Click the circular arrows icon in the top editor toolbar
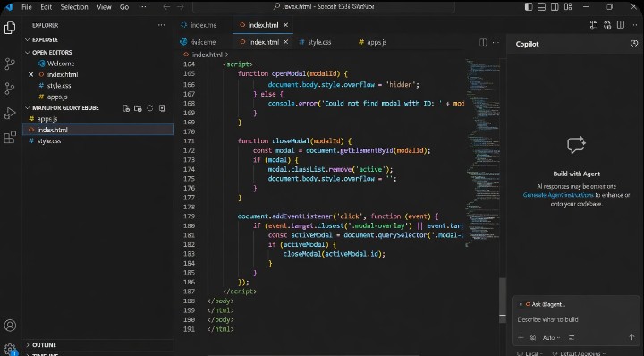Image resolution: width=644 pixels, height=356 pixels. pos(607,25)
